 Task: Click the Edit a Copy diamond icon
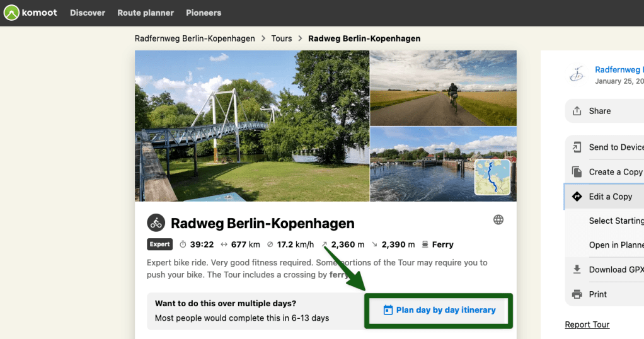[x=577, y=197]
